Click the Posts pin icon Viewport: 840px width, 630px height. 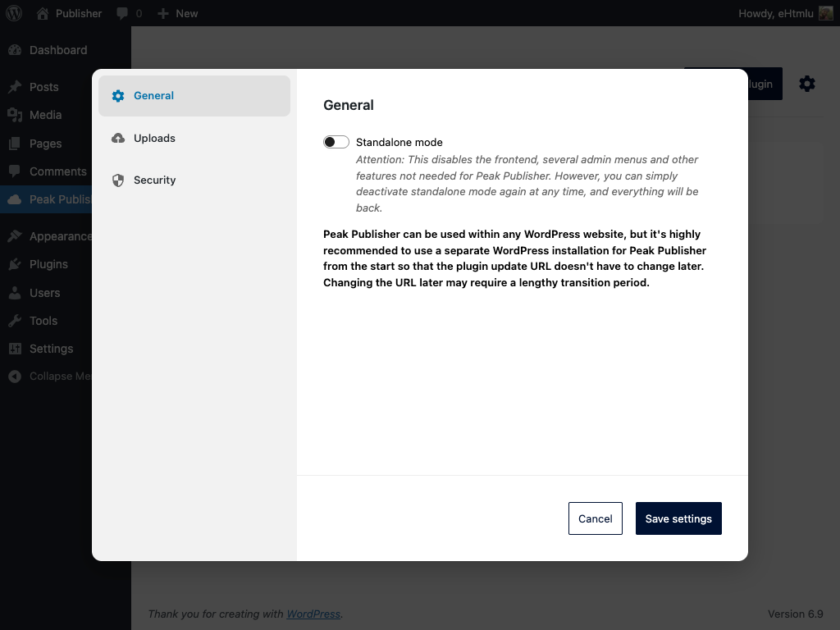(15, 87)
